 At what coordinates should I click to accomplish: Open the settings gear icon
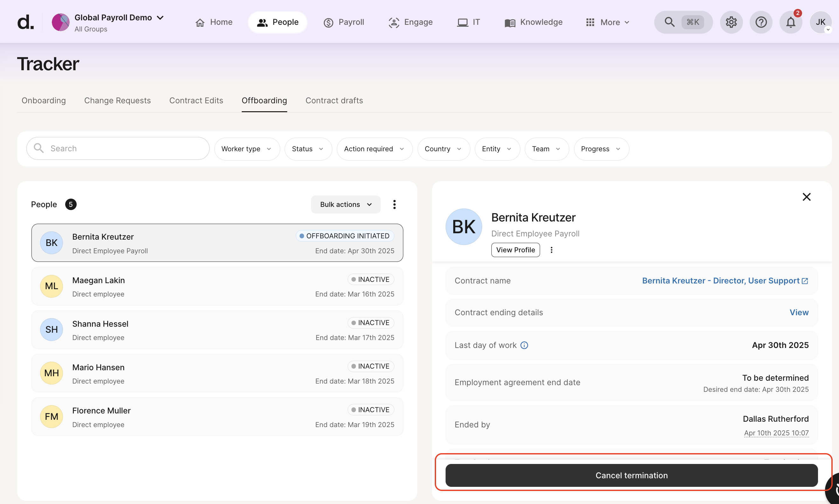coord(731,23)
